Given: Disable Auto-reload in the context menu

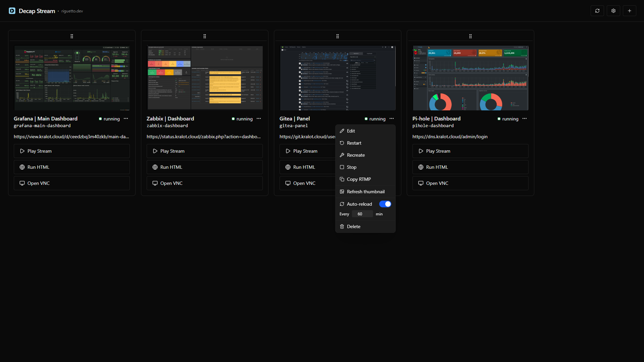Looking at the screenshot, I should 385,204.
